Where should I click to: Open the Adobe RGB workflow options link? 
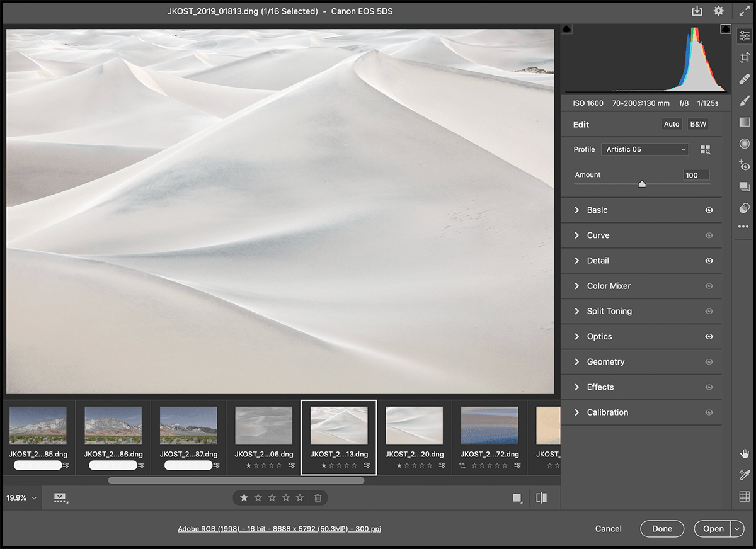point(279,529)
